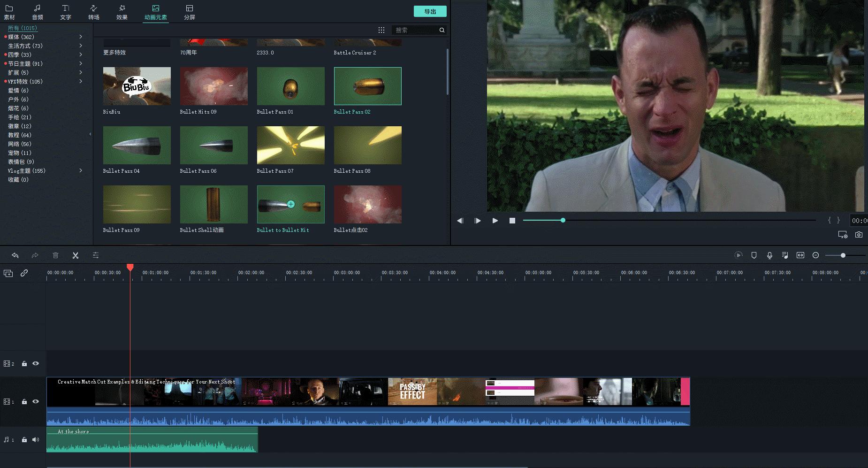Select the BiuBiu element thumbnail
The image size is (868, 468).
coord(137,86)
